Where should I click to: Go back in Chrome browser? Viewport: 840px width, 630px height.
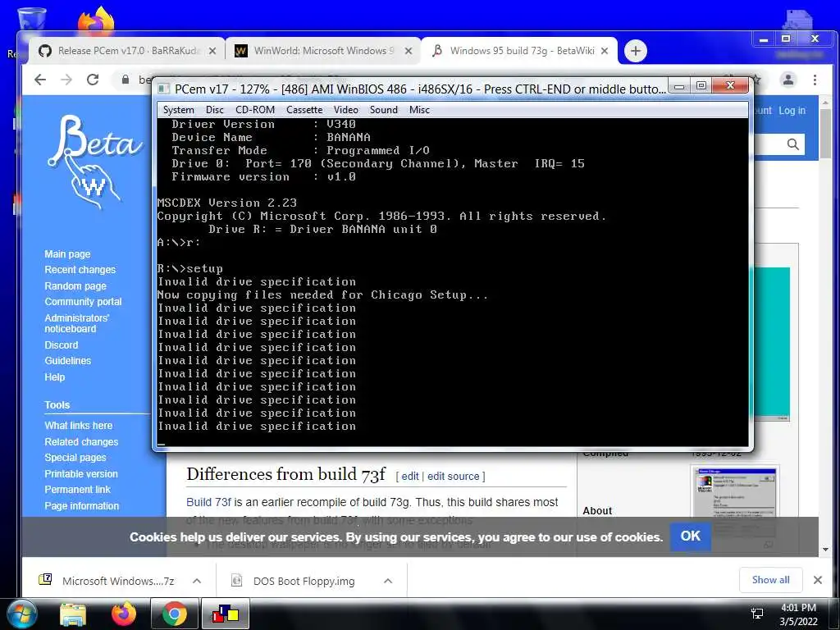[x=40, y=80]
